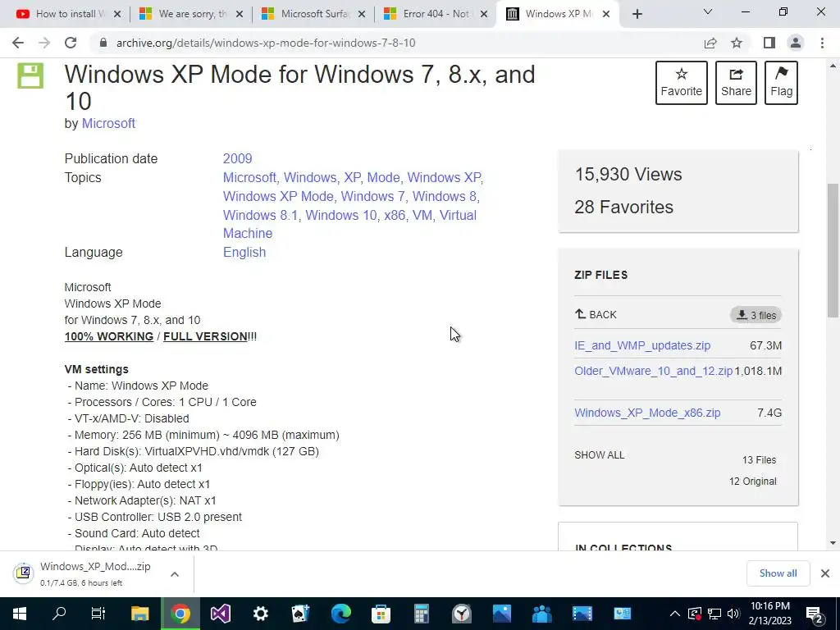The image size is (840, 630).
Task: Click the padlock site info icon
Action: pyautogui.click(x=103, y=43)
